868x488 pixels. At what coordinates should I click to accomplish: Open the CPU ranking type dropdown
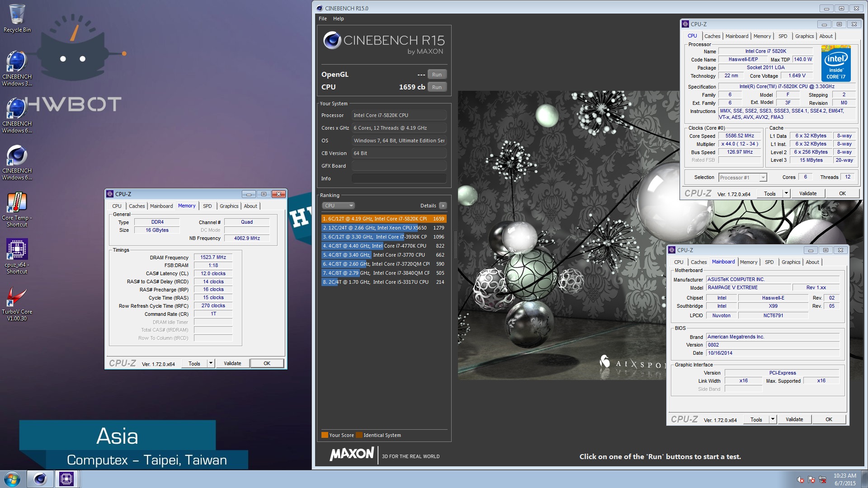pyautogui.click(x=338, y=206)
